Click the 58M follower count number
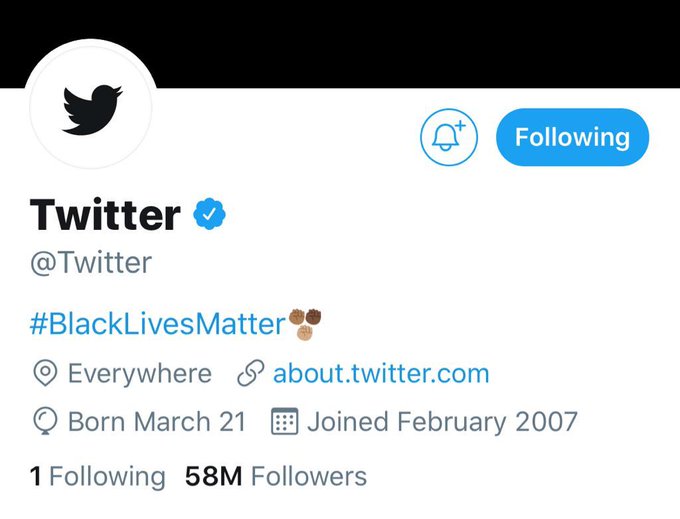This screenshot has width=680, height=519. tap(213, 476)
